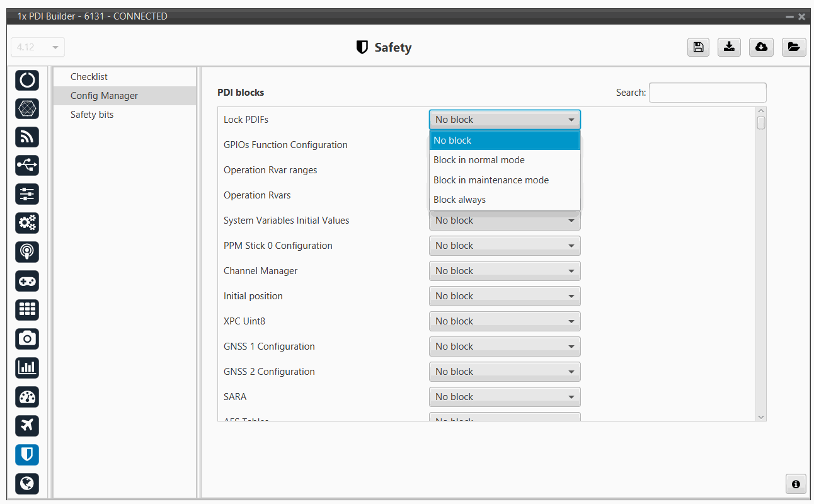Open the GNSS 1 Configuration dropdown
The image size is (814, 504).
pyautogui.click(x=504, y=346)
